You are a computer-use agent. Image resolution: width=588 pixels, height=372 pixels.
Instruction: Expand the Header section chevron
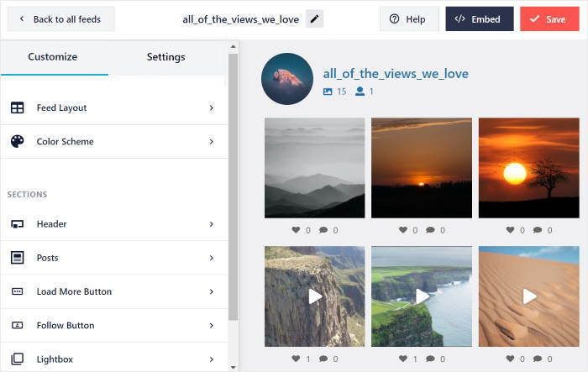click(211, 224)
